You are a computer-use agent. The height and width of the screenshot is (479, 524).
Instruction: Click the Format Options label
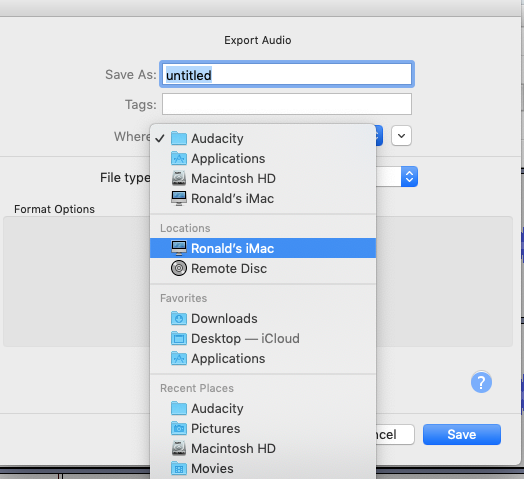tap(54, 209)
